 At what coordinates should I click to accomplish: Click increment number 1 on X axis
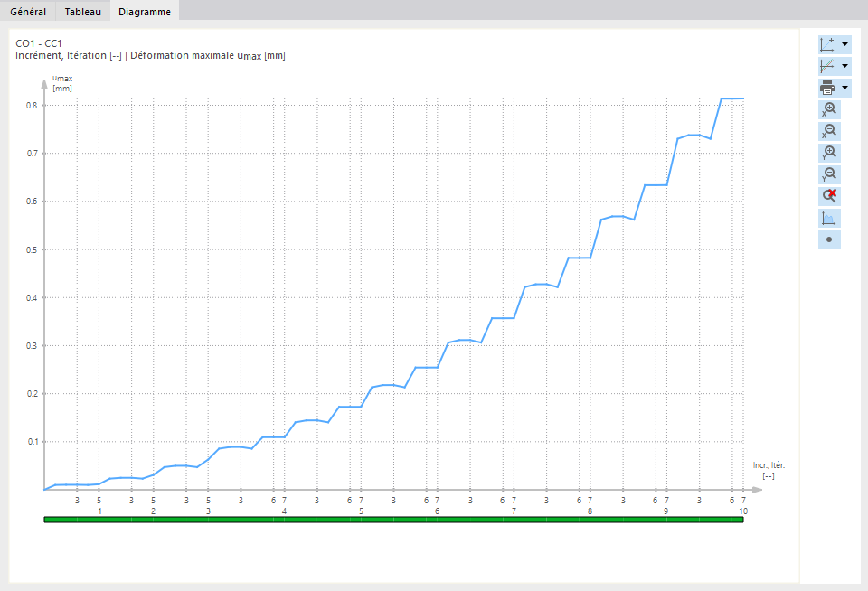pos(99,511)
